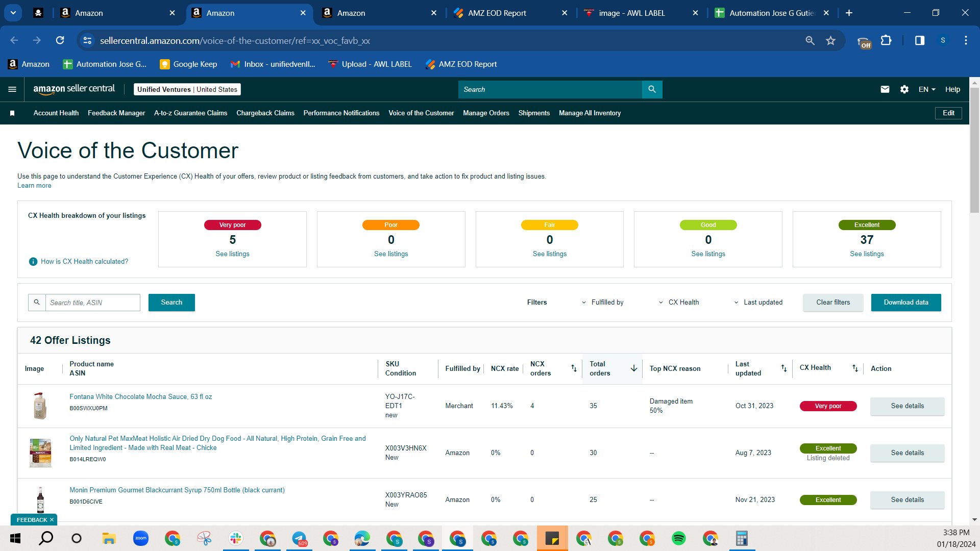Expand the CX Health filter dropdown
This screenshot has height=551, width=980.
click(679, 303)
